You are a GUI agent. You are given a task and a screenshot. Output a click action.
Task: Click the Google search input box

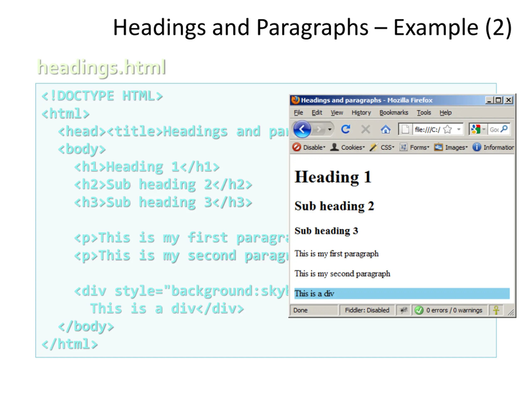tap(494, 130)
